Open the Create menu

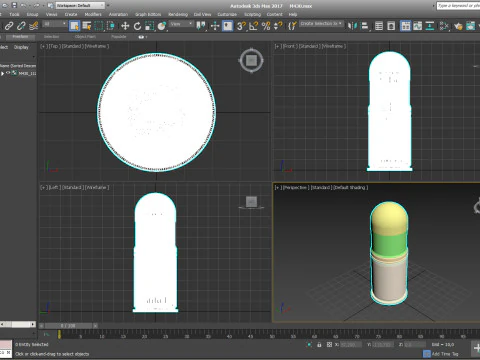(x=71, y=14)
